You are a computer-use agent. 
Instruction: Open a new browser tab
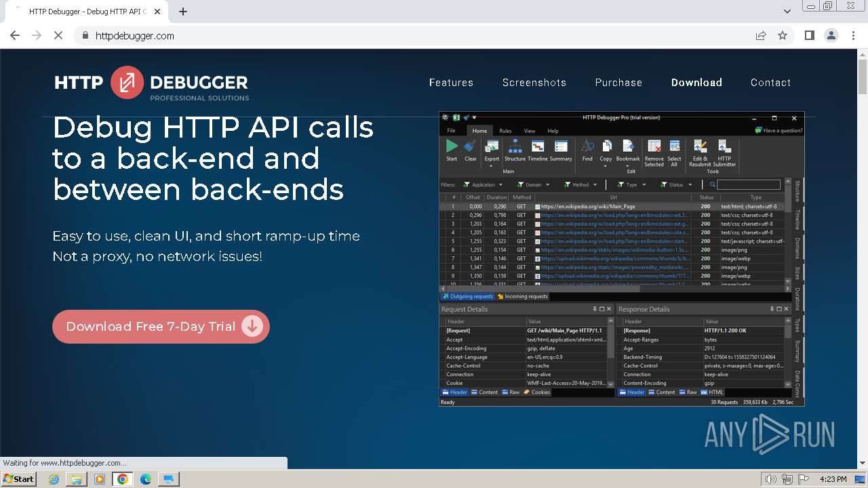(x=183, y=12)
